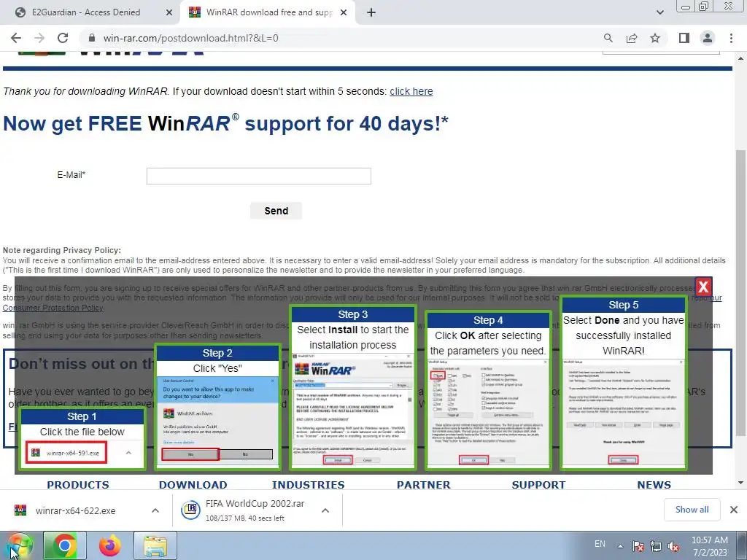Click the Step 3 Install thumbnail
Image resolution: width=747 pixels, height=560 pixels.
coord(353,388)
